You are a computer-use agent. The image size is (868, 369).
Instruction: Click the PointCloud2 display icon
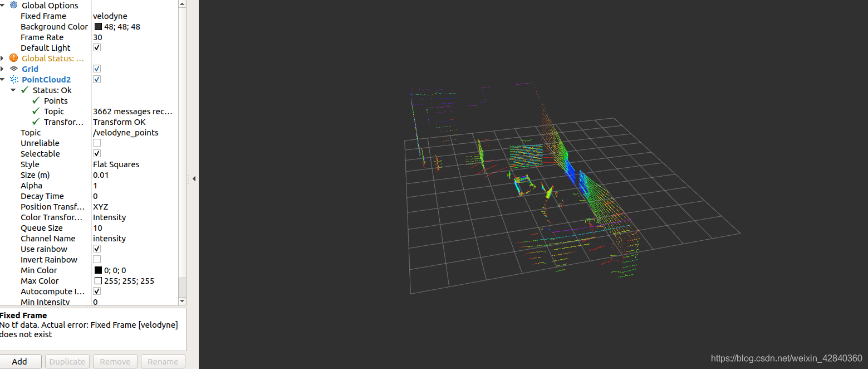coord(14,79)
